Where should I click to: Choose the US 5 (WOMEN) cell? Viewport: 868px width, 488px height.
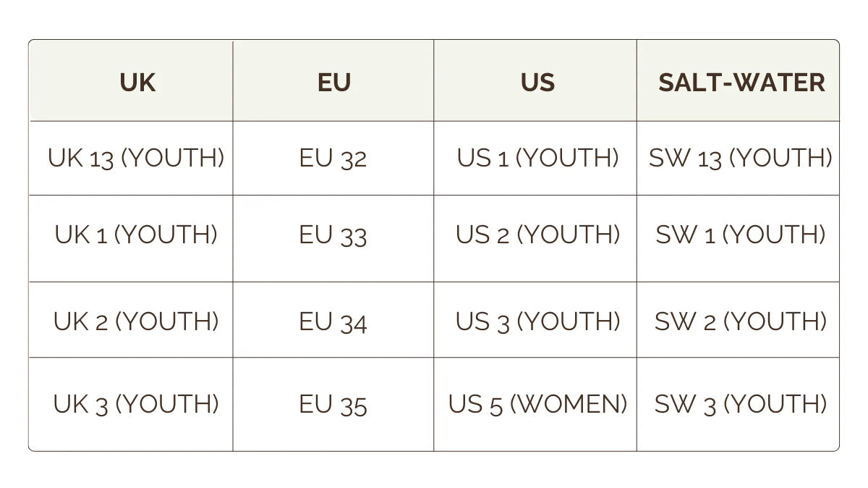537,404
